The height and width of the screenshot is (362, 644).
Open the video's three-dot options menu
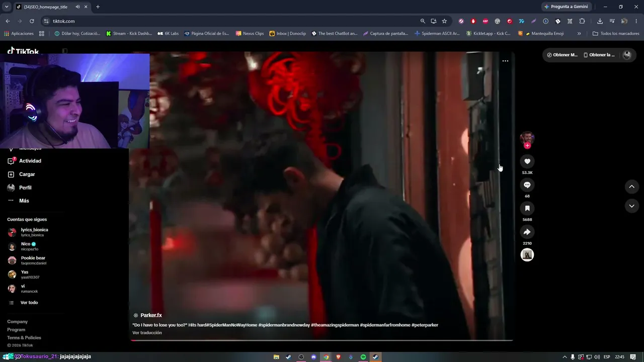(x=505, y=61)
